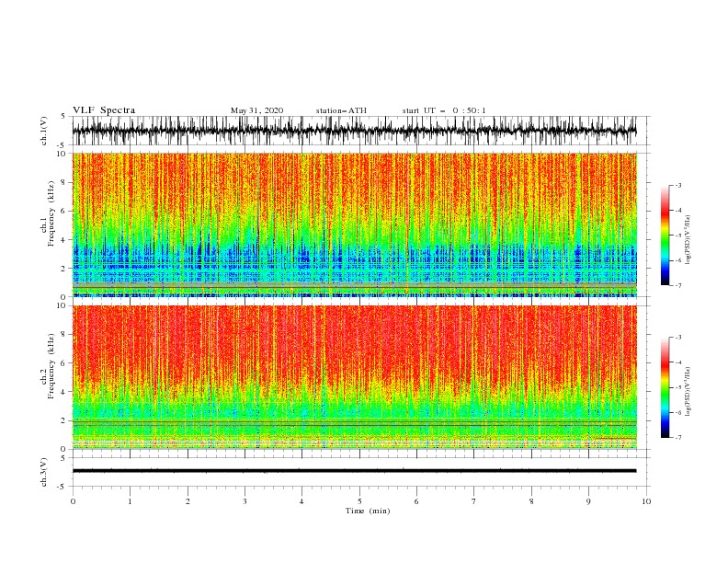The image size is (728, 563).
Task: Click the "5" minute tick on time axis
Action: point(359,501)
